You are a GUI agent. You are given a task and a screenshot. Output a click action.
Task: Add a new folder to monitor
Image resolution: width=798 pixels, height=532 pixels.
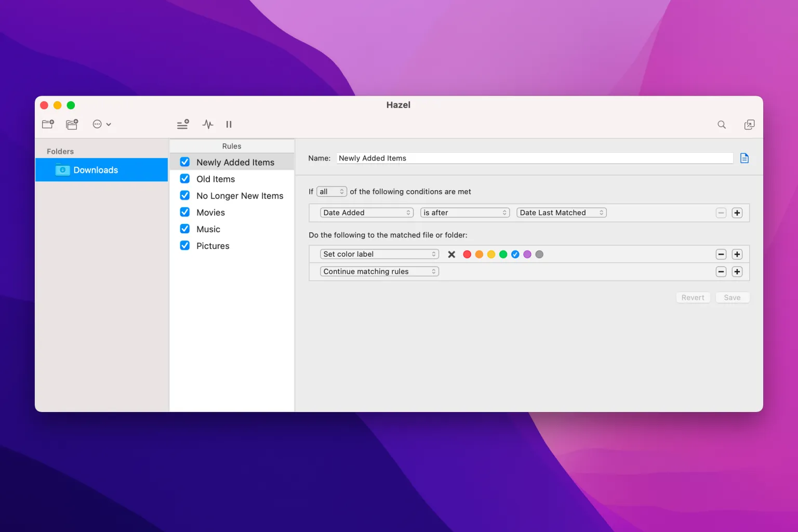pyautogui.click(x=47, y=124)
